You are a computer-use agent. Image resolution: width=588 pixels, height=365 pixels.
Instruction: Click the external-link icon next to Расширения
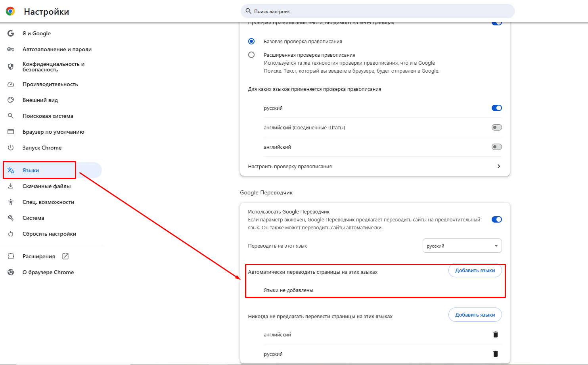coord(65,256)
